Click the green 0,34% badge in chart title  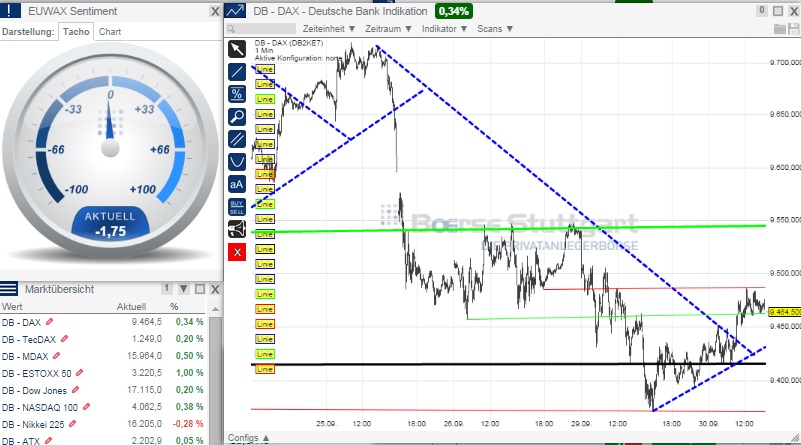click(454, 11)
